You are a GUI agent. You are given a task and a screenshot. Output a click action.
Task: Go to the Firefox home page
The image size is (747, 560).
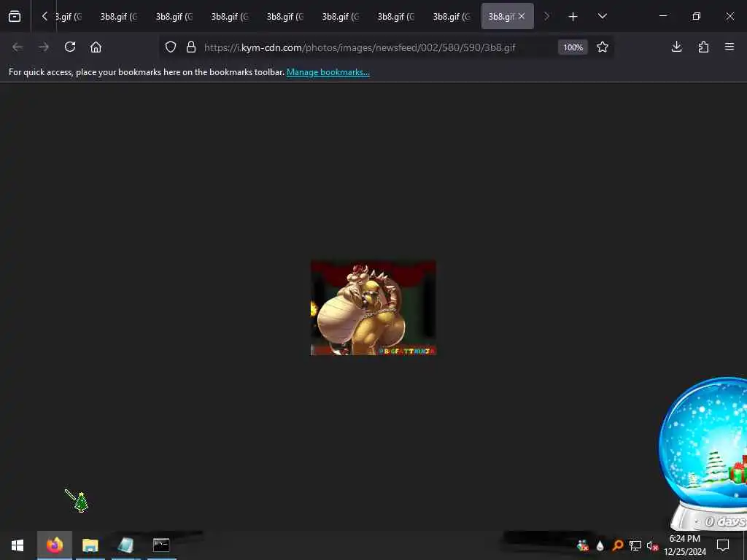[96, 47]
